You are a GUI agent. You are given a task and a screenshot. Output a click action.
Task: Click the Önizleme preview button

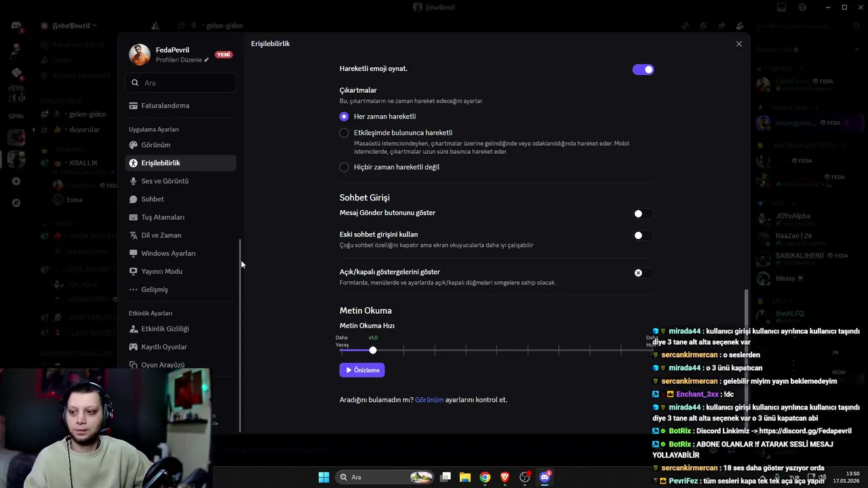click(362, 370)
